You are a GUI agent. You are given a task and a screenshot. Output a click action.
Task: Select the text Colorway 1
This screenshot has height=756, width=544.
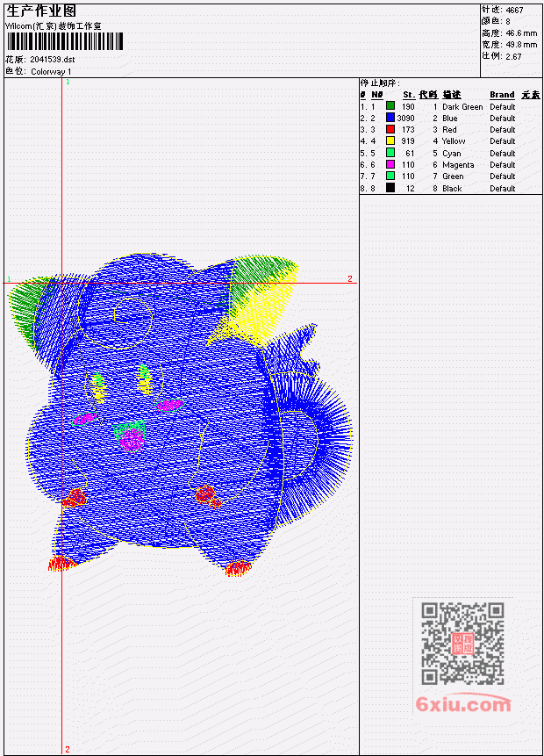51,71
